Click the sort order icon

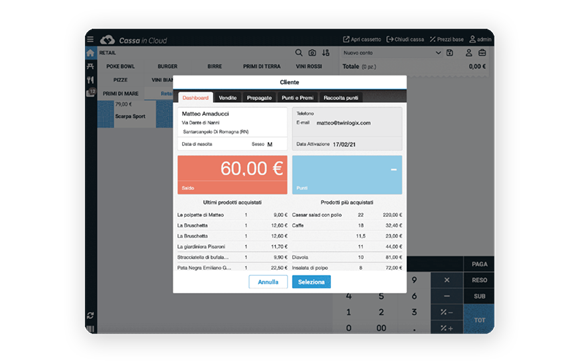point(326,53)
